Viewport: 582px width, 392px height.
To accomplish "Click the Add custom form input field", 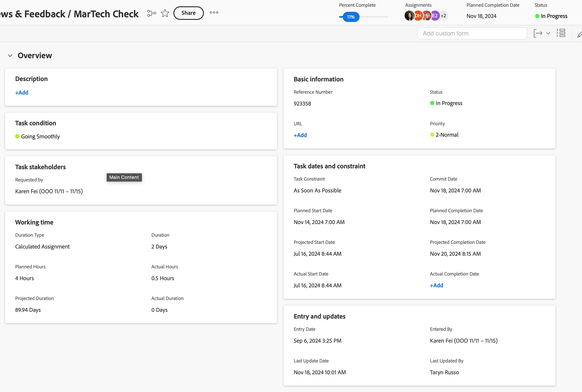I will 472,34.
